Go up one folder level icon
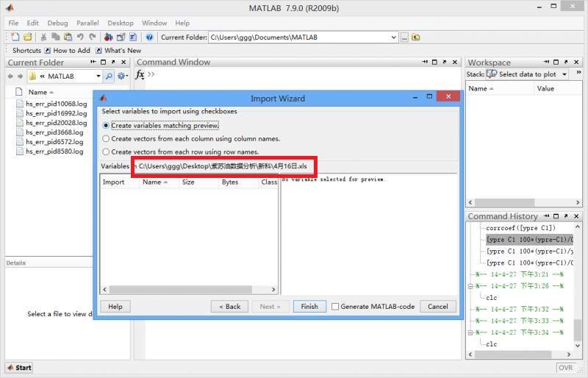The image size is (588, 378). click(415, 38)
